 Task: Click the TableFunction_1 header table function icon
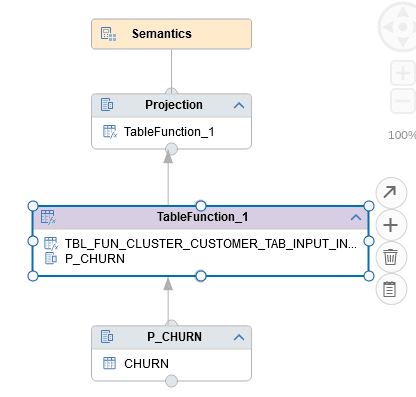point(48,217)
